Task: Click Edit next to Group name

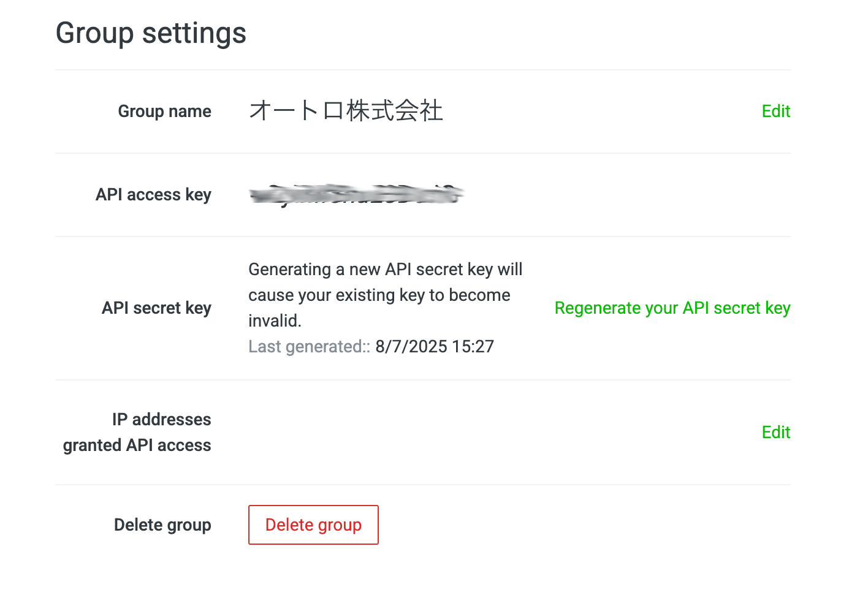Action: [x=776, y=111]
